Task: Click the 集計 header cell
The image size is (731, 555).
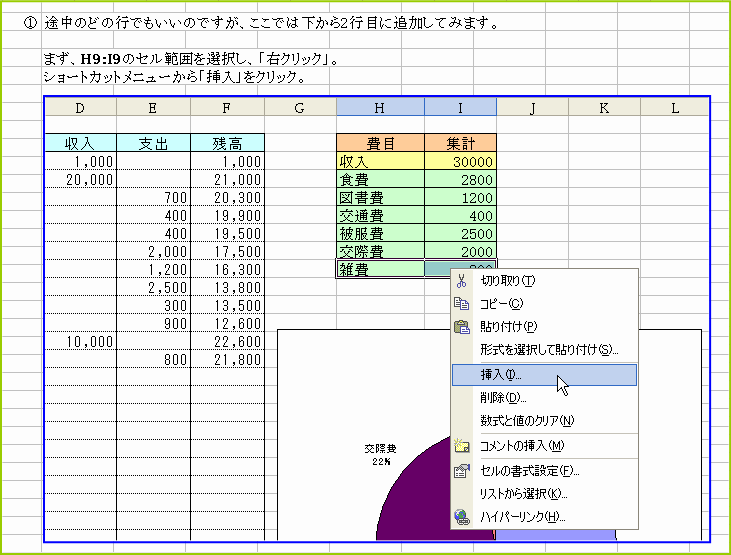Action: [460, 143]
